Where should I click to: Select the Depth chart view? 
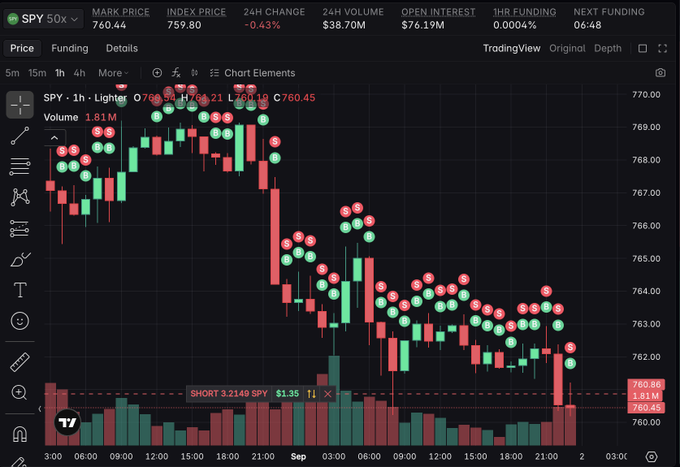(x=608, y=48)
